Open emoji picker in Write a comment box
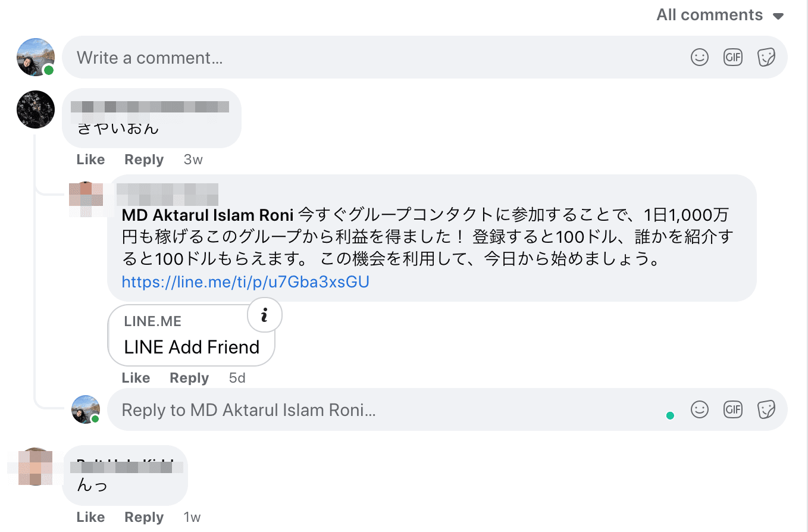Screen dimensions: 808x532 [x=700, y=57]
